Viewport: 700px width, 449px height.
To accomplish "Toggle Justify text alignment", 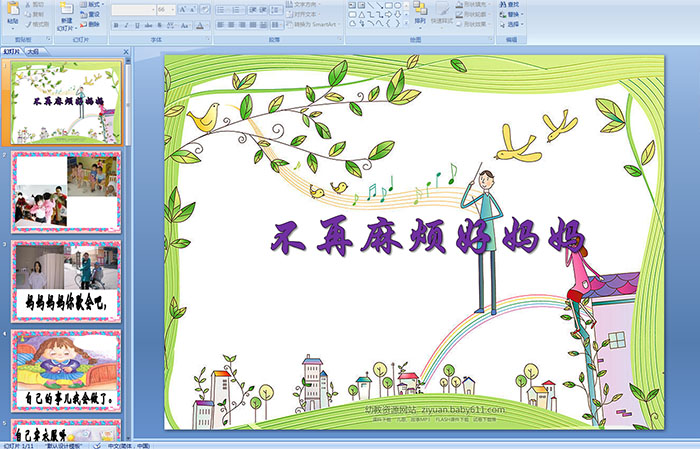I will [253, 25].
